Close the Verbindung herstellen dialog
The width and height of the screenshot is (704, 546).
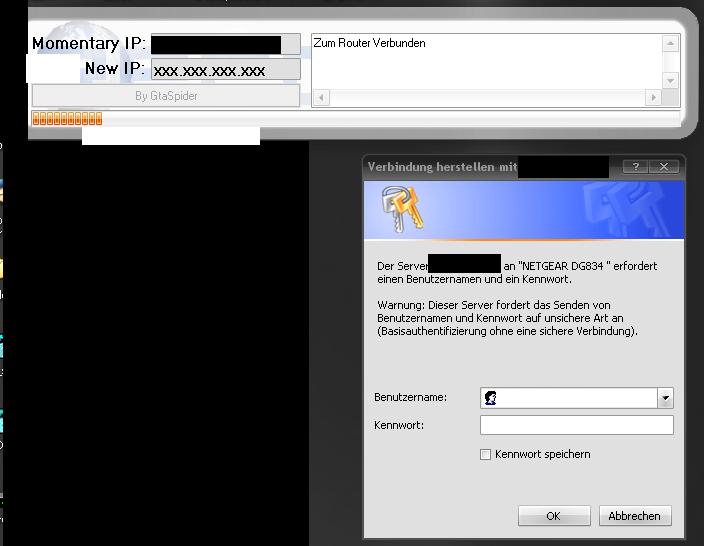663,167
